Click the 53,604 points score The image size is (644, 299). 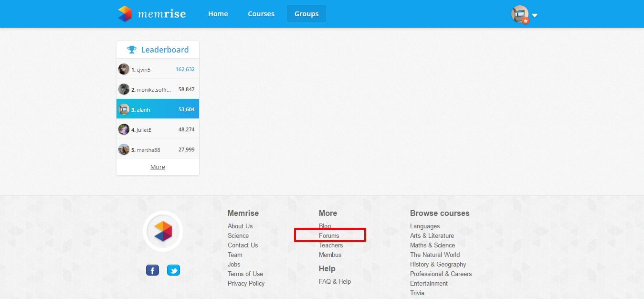(186, 109)
